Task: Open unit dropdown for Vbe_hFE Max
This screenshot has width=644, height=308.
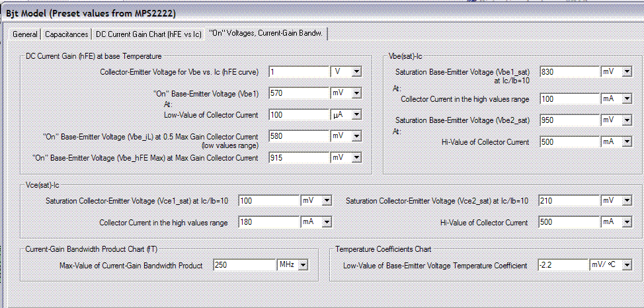Action: click(x=356, y=158)
